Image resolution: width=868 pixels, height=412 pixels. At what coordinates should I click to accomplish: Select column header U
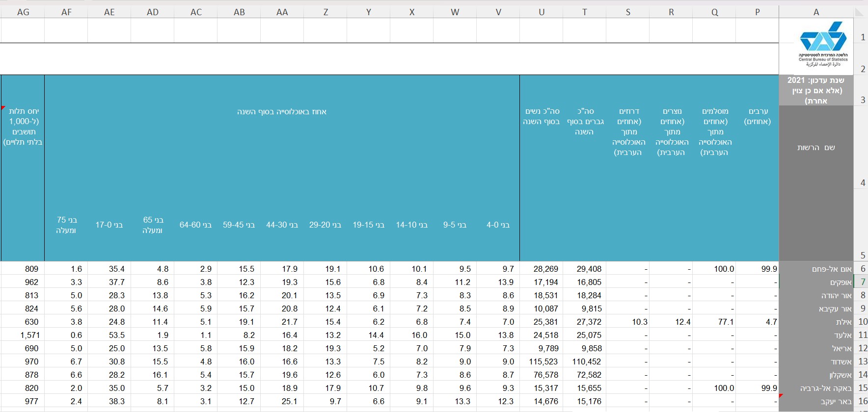(x=542, y=12)
